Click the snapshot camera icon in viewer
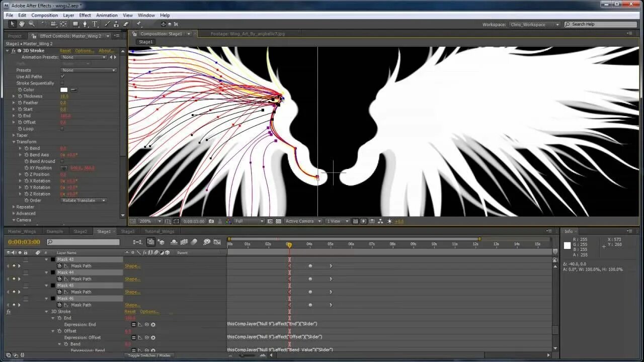The height and width of the screenshot is (362, 644). point(211,221)
